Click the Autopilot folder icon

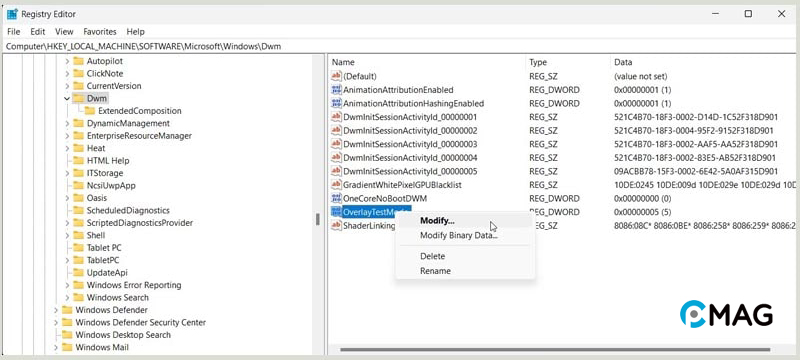pos(78,61)
